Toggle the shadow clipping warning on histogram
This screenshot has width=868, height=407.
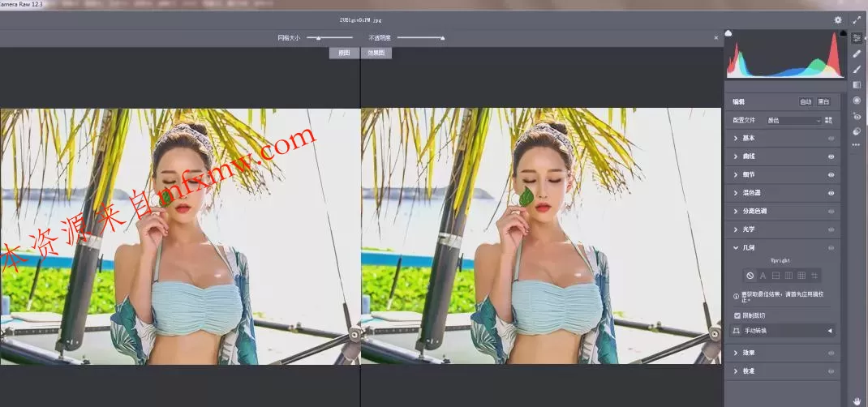[728, 33]
